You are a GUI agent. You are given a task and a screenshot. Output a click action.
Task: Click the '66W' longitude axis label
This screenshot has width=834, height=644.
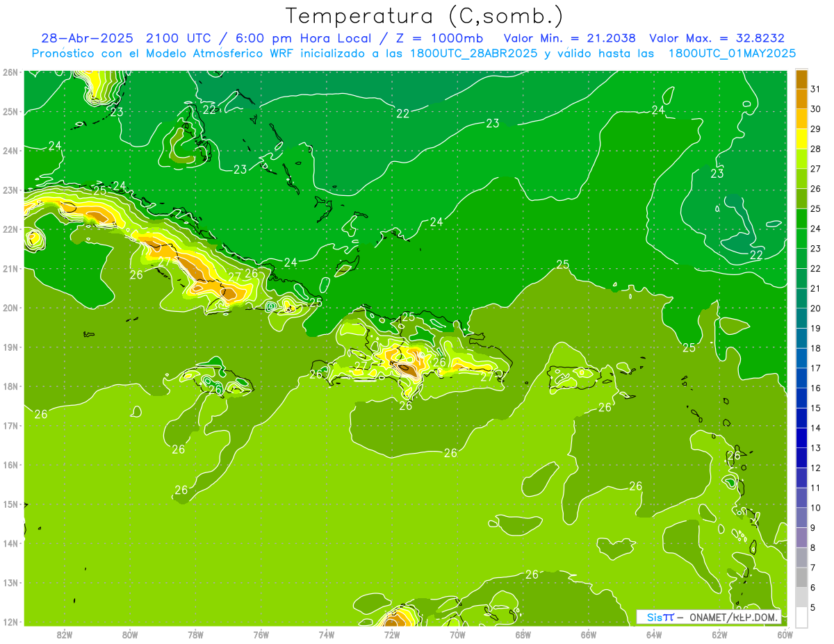[589, 634]
